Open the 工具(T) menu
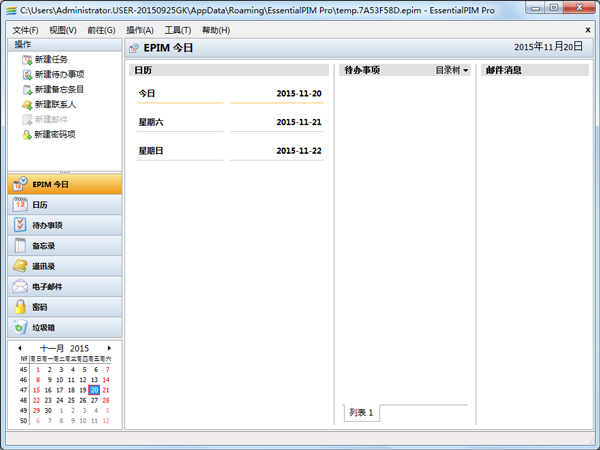 click(x=178, y=30)
